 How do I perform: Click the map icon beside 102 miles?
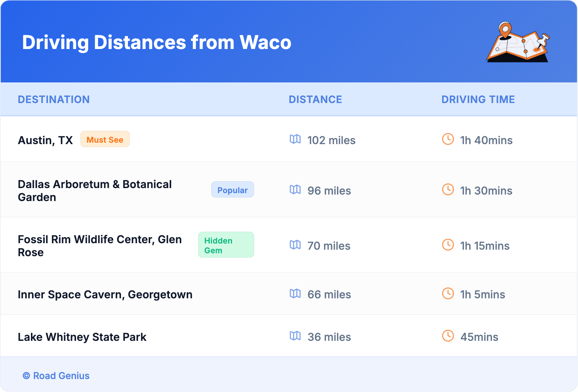[x=295, y=139]
